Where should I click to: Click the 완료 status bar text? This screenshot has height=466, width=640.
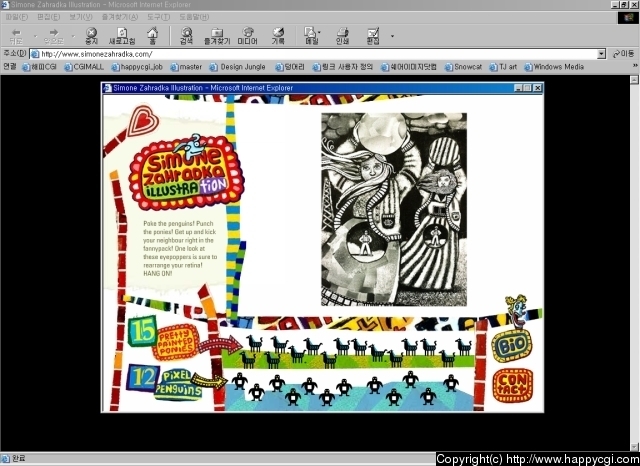(x=19, y=459)
